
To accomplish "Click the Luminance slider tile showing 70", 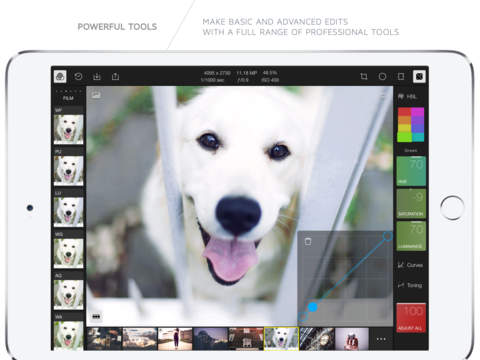I will pos(411,236).
